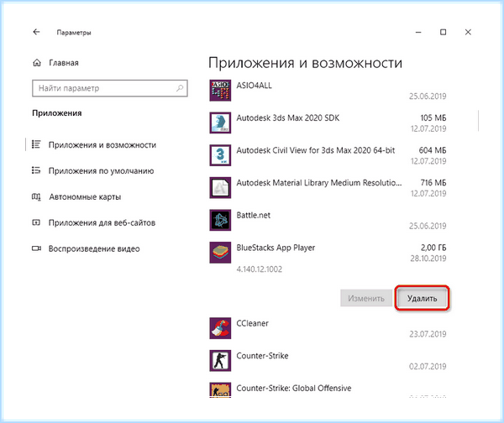Click the Параметры window title
The width and height of the screenshot is (504, 423).
(74, 33)
